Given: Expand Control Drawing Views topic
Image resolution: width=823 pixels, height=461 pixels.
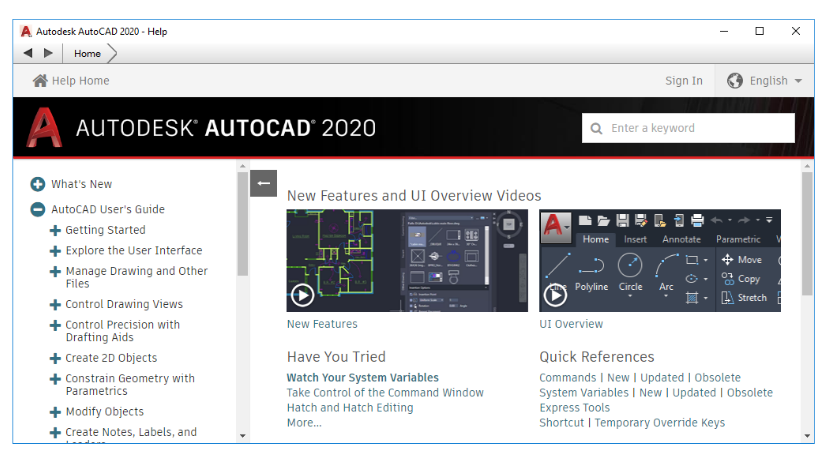Looking at the screenshot, I should point(55,305).
